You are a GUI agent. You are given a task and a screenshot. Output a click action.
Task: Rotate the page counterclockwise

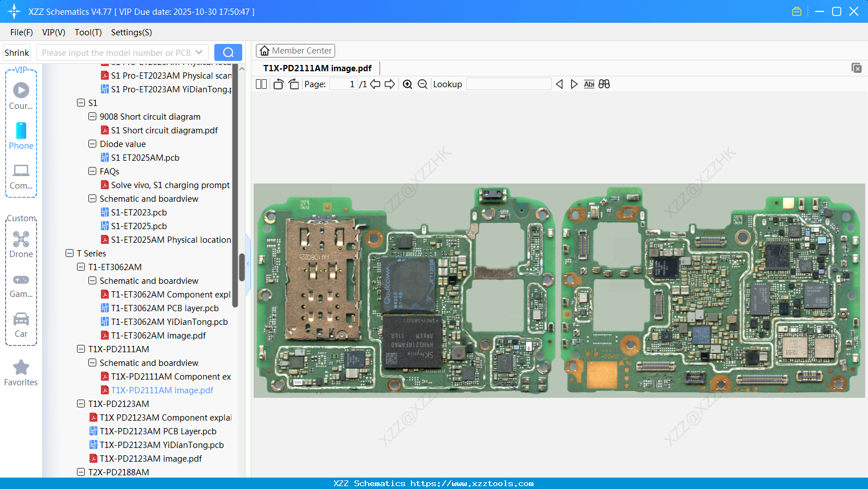(278, 84)
